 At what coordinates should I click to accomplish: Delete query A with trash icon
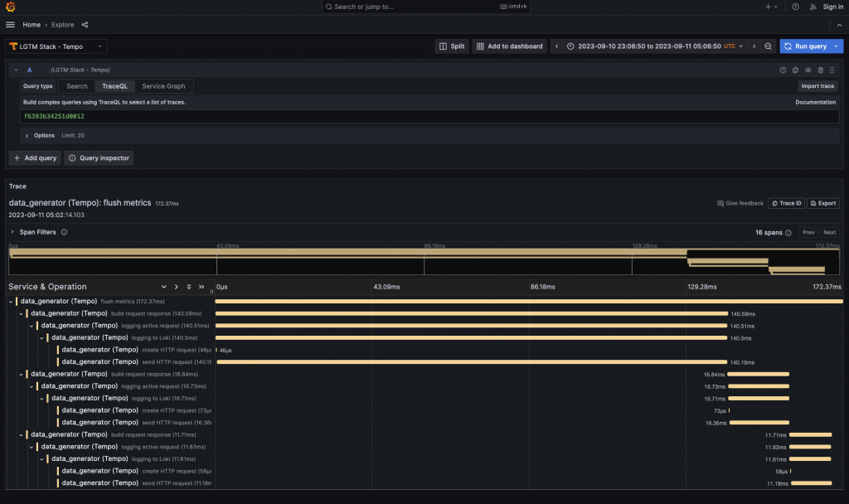pyautogui.click(x=820, y=70)
